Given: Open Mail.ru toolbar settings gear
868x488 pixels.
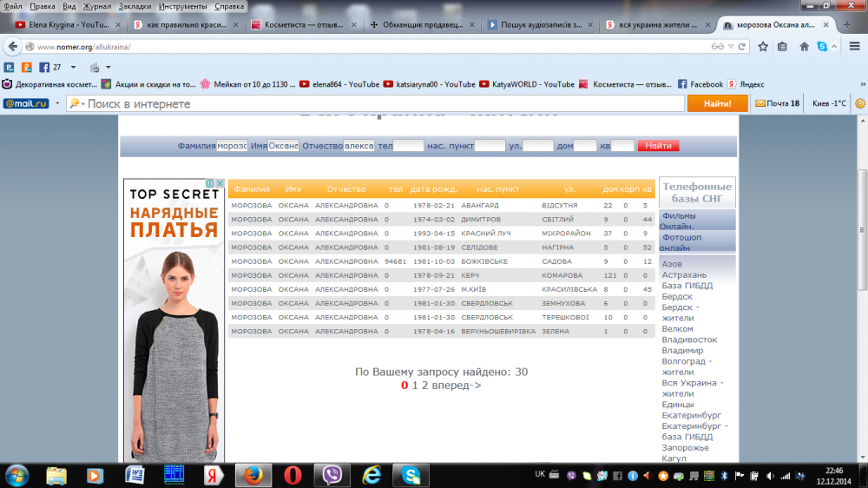Looking at the screenshot, I should [x=860, y=103].
